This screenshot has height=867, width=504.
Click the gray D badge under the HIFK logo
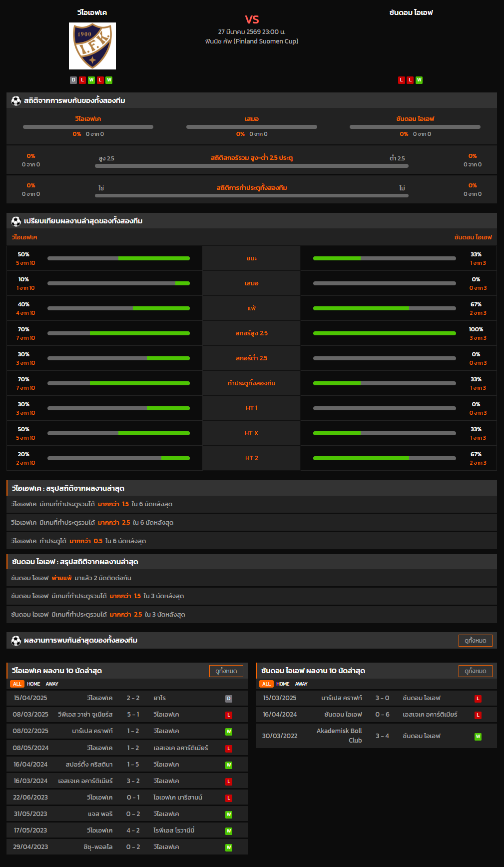pyautogui.click(x=73, y=80)
